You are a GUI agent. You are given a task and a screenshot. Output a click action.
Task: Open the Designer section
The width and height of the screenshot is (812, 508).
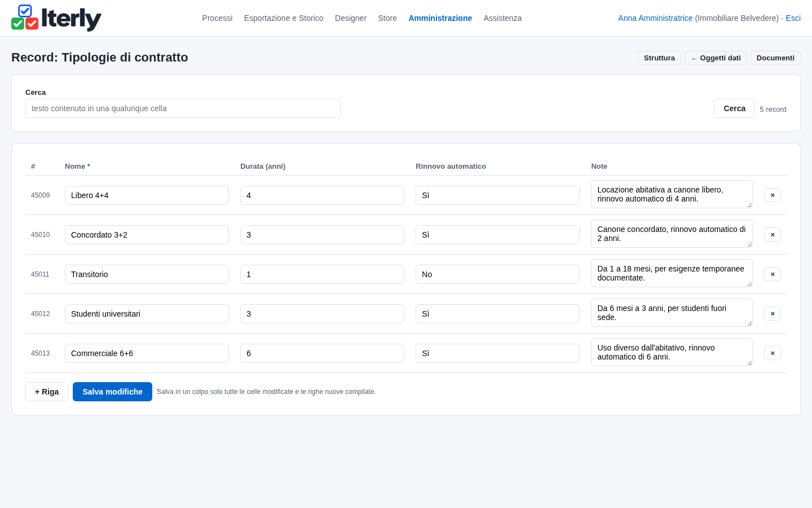pos(351,18)
